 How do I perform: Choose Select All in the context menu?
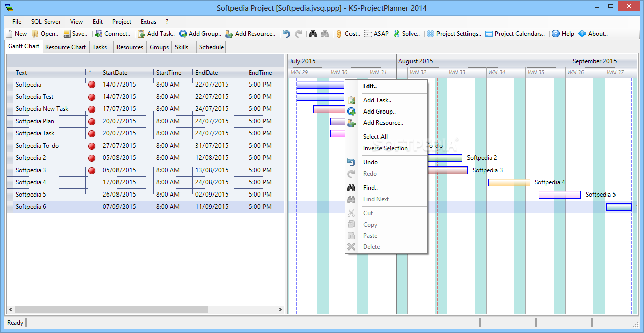[x=387, y=137]
